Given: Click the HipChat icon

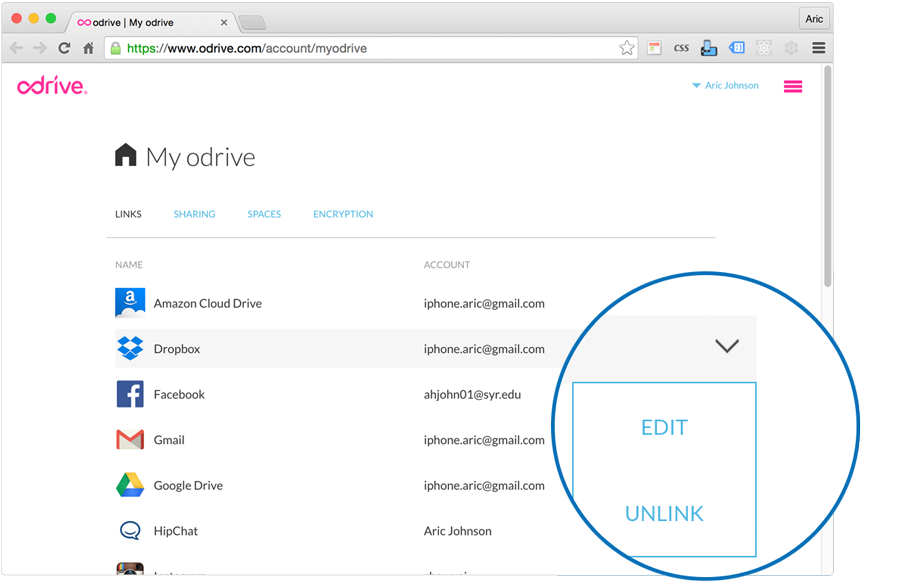Looking at the screenshot, I should coord(130,530).
